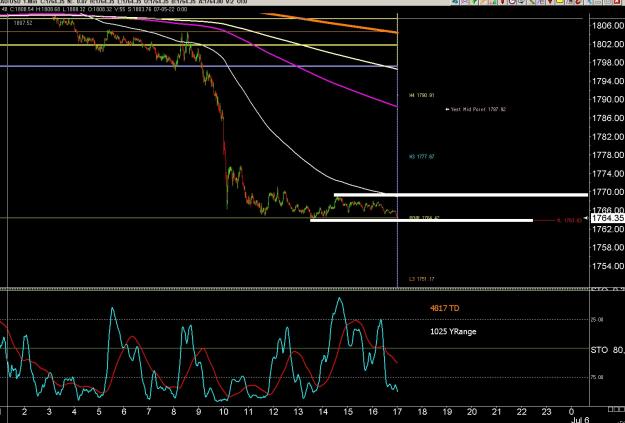Click hour 22 on the time axis
Viewport: 625px width, 423px height.
click(521, 412)
